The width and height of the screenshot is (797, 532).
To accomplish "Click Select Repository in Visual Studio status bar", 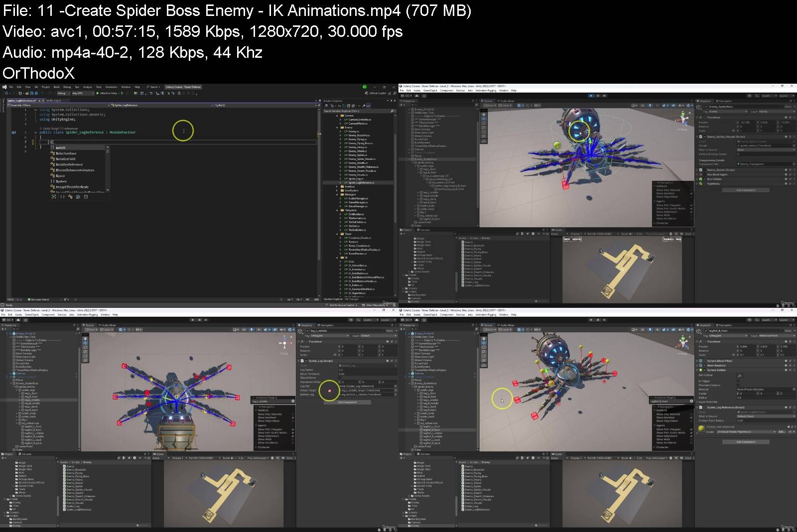I will click(376, 305).
